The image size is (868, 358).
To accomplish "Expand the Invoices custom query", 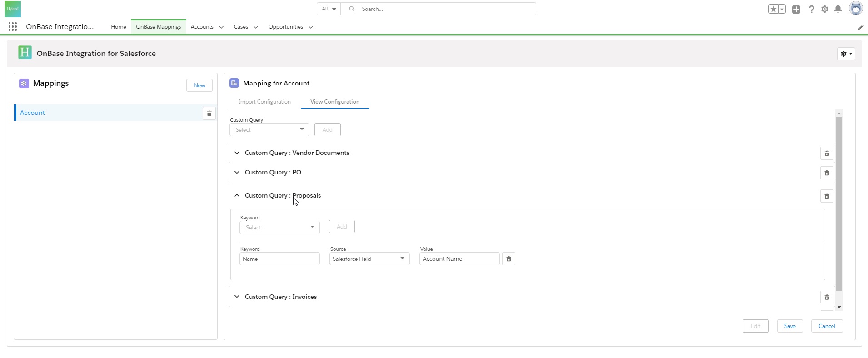I will tap(237, 297).
